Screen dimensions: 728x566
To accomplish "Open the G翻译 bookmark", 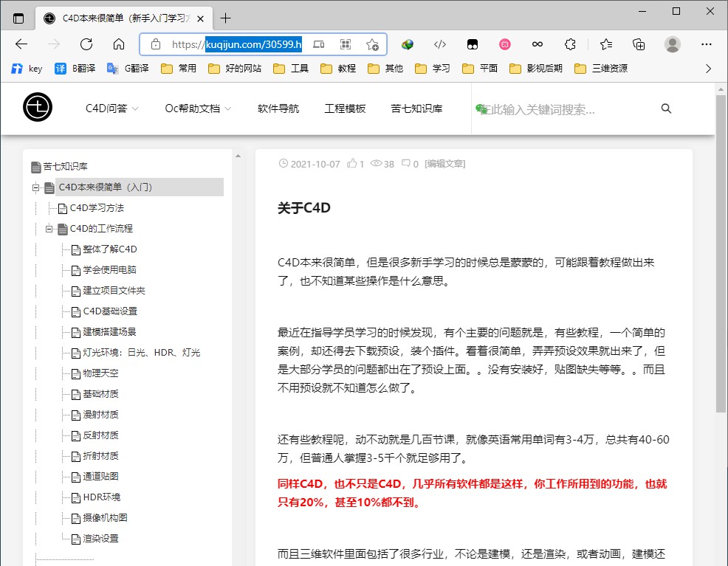I will pos(128,69).
